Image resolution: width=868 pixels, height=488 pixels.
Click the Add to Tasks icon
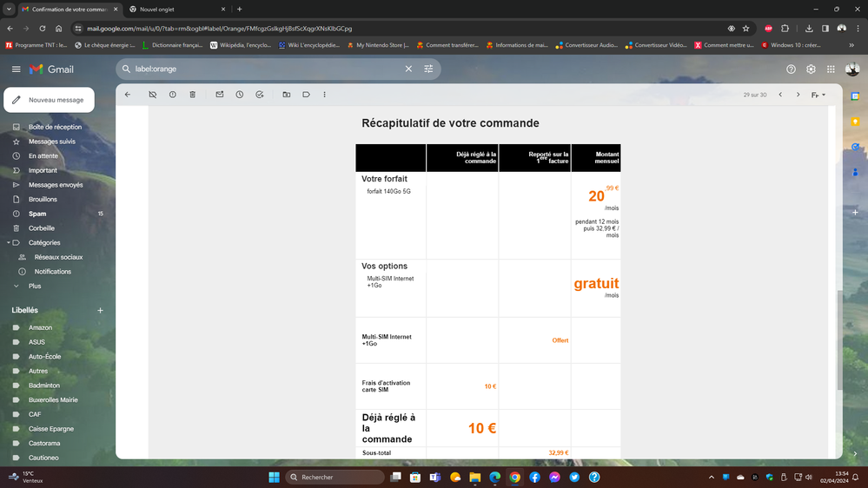[x=260, y=95]
